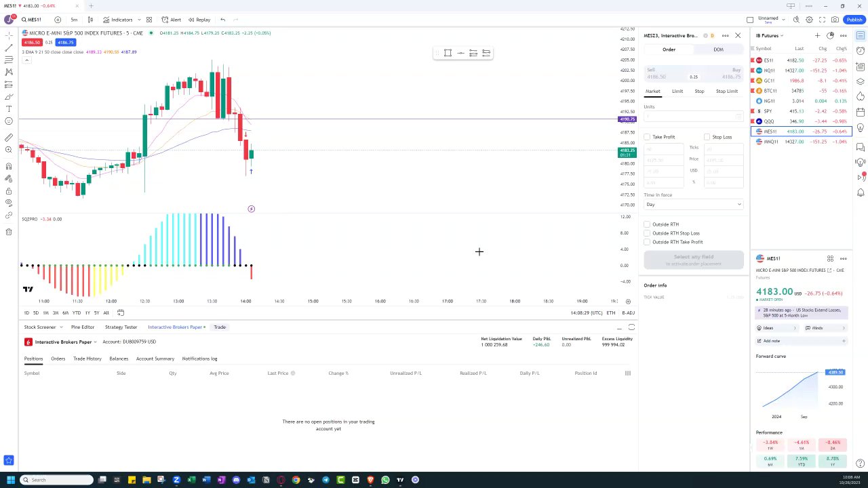Select rectangle tool in floating drawing toolbar
This screenshot has width=868, height=488.
[x=448, y=53]
